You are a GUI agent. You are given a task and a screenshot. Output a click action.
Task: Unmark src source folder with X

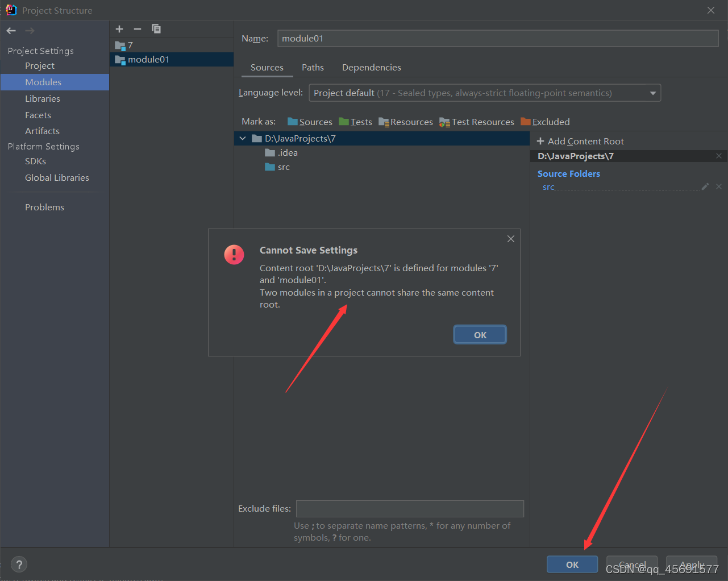(719, 186)
